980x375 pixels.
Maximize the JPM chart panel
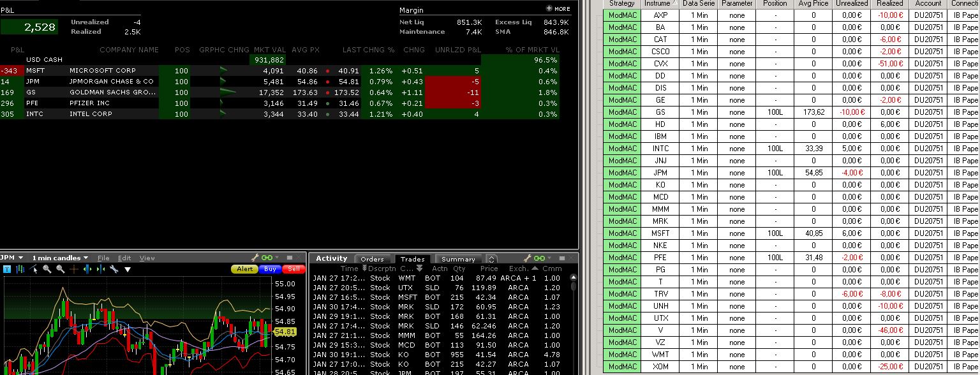290,258
